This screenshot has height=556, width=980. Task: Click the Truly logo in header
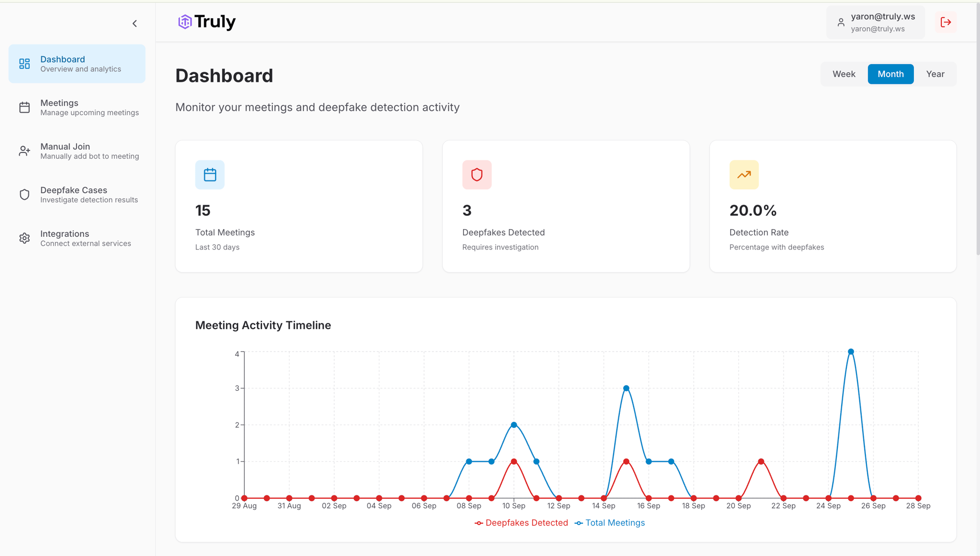tap(206, 22)
